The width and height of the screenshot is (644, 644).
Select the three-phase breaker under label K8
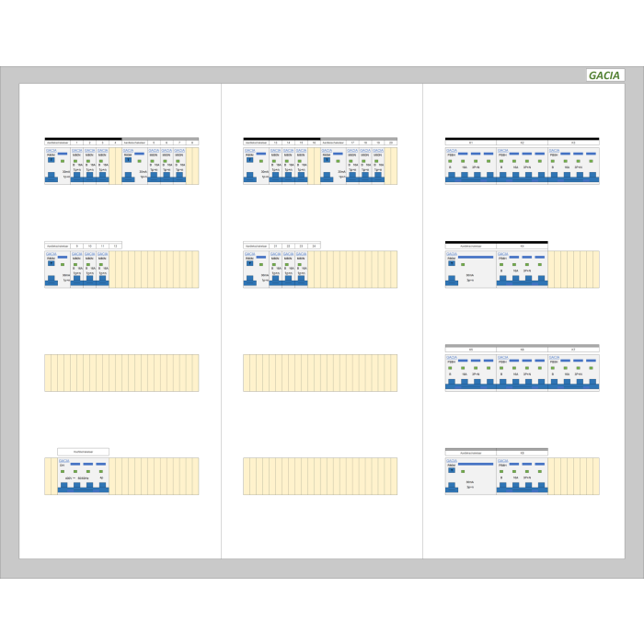click(522, 476)
